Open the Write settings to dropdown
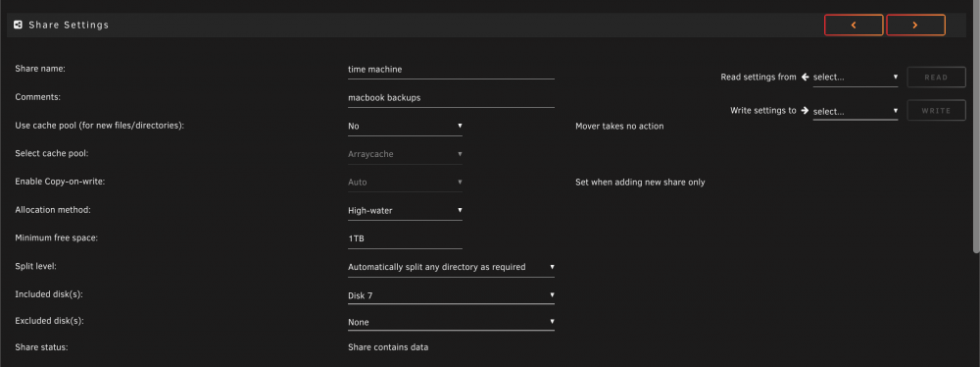This screenshot has width=980, height=367. coord(855,111)
